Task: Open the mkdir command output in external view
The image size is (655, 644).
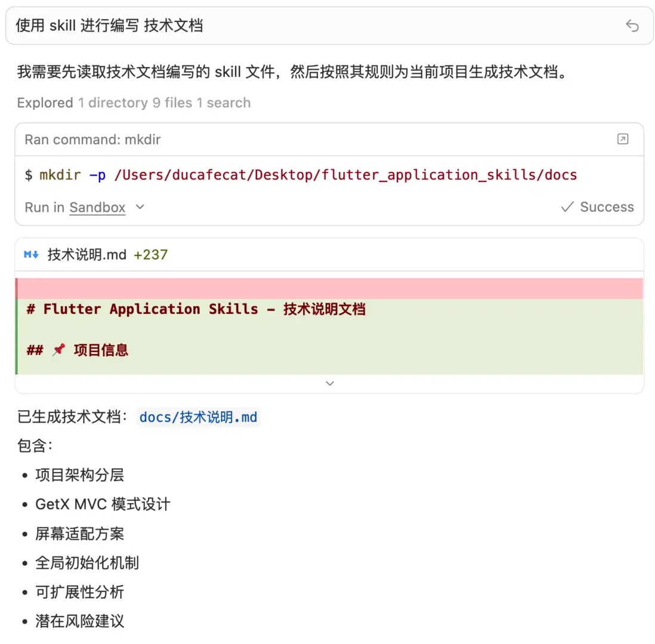Action: (x=623, y=139)
